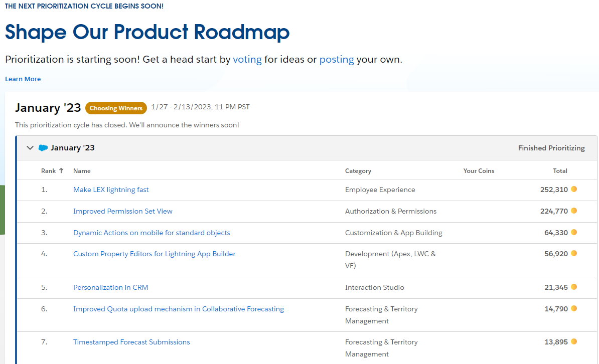Click coin icon beside 64,330 total
This screenshot has height=364, width=599.
[x=574, y=233]
